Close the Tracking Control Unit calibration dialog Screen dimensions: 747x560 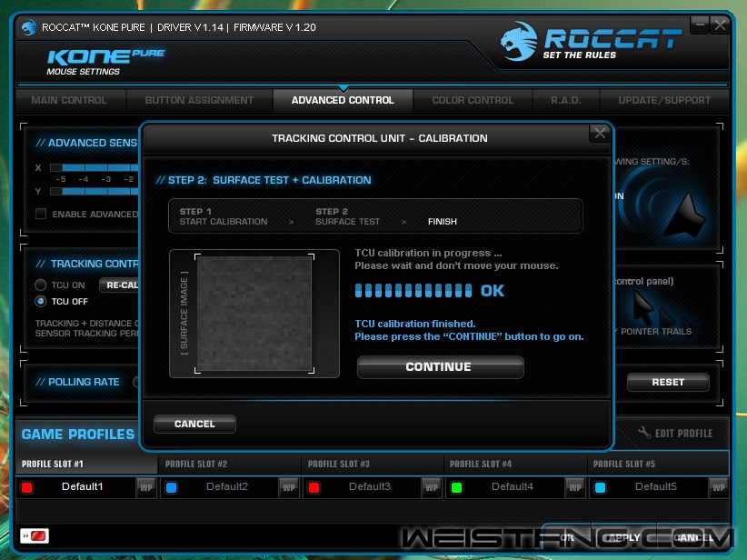pyautogui.click(x=600, y=134)
